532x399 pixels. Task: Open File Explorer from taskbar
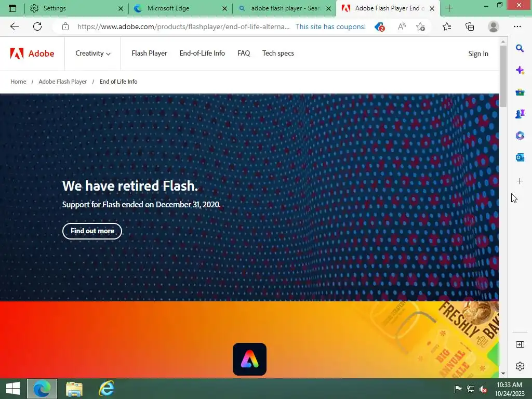(x=74, y=389)
